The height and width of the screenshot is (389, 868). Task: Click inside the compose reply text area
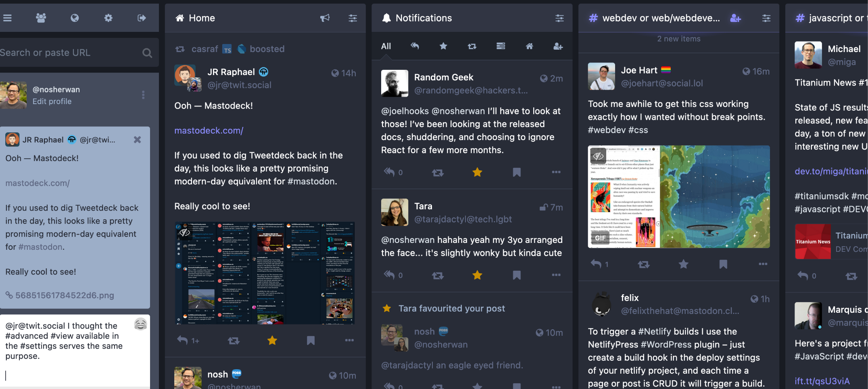(x=75, y=351)
